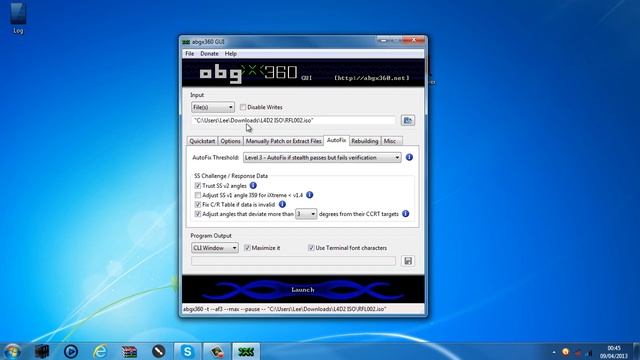Click the abgx360 title bar icon

tap(186, 42)
